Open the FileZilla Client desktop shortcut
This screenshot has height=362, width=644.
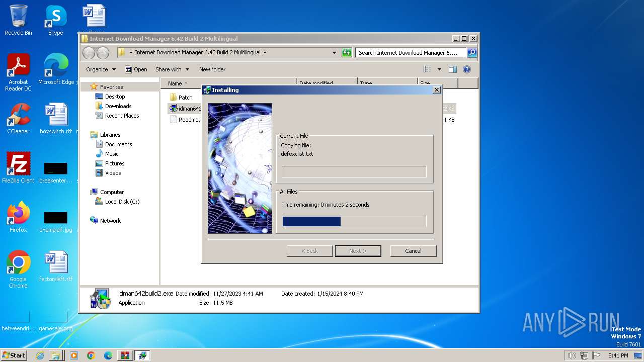(18, 168)
